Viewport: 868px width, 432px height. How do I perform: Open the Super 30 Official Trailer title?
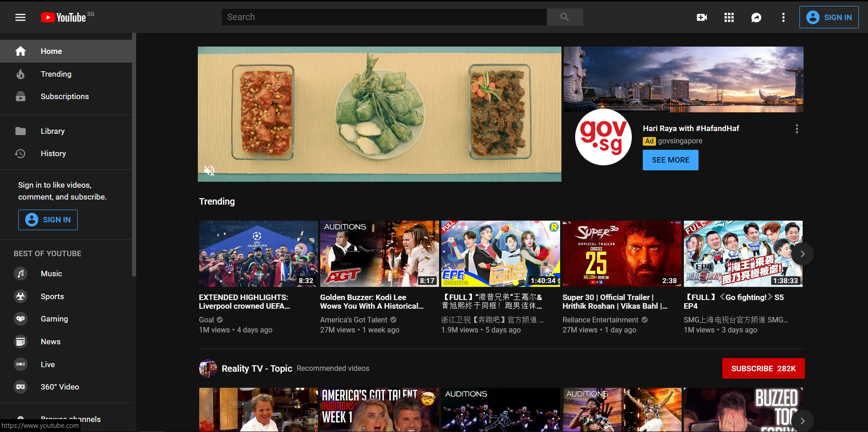(x=615, y=301)
